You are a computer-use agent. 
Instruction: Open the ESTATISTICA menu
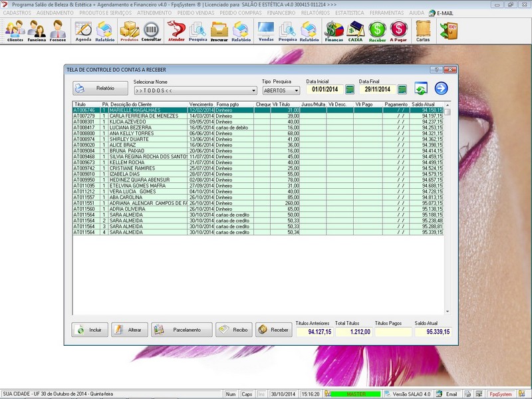coord(350,13)
